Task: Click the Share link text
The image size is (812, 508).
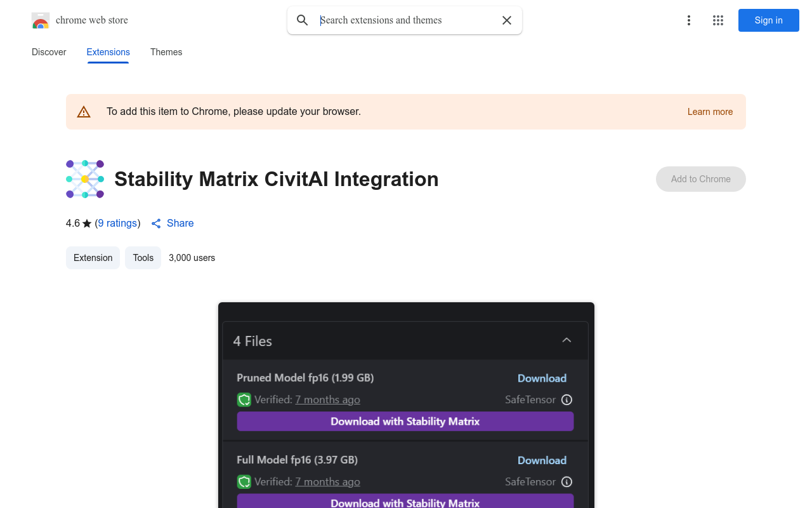Action: pyautogui.click(x=180, y=223)
